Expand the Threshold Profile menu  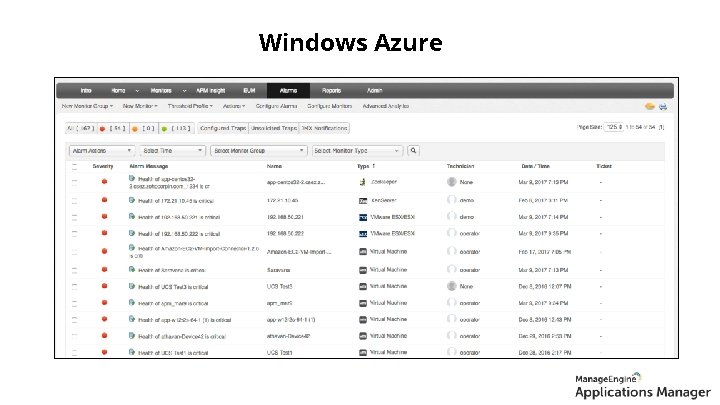190,106
